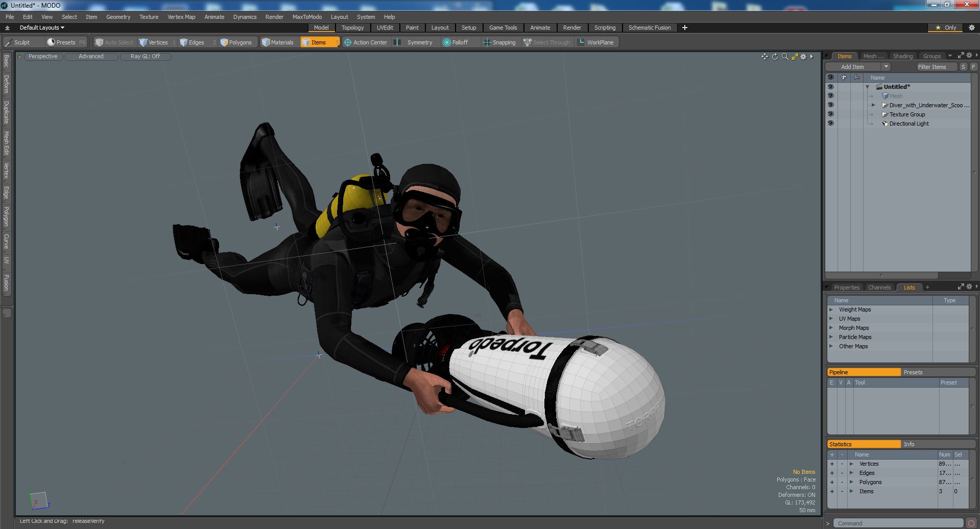Toggle visibility of Untitled scene

830,87
